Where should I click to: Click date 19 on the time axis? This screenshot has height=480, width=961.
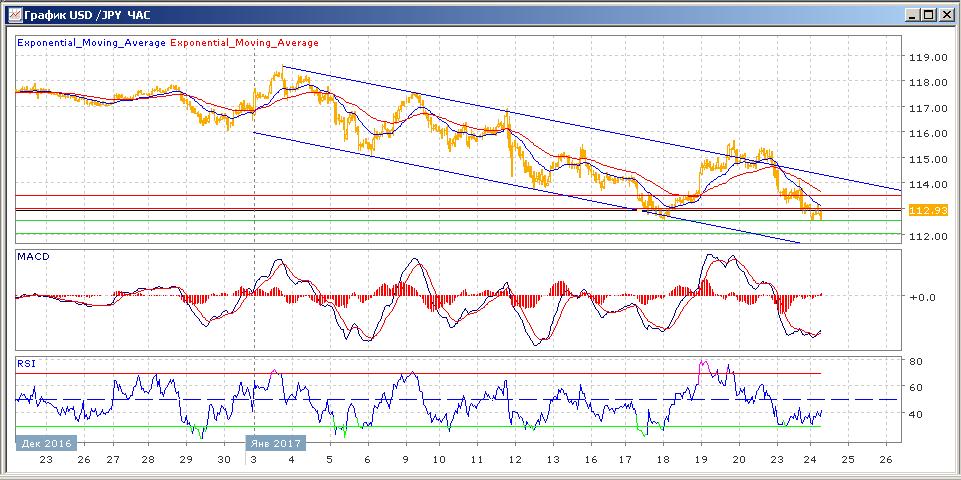click(x=702, y=460)
